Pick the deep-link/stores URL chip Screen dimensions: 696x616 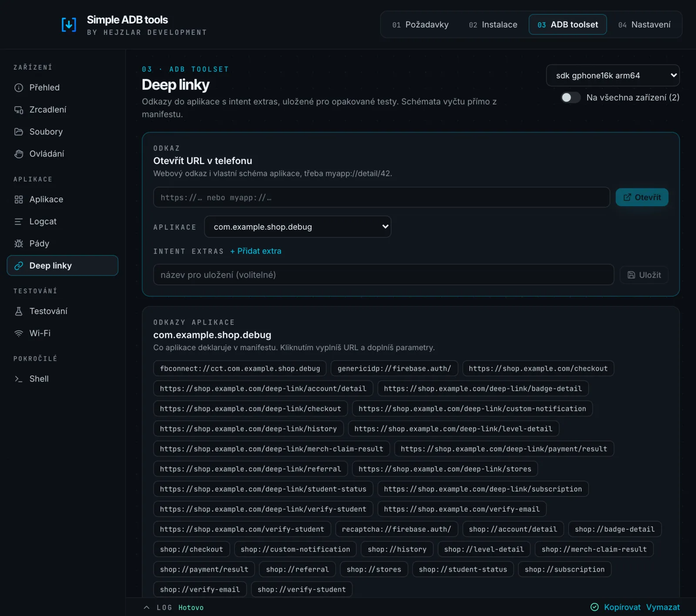tap(445, 469)
